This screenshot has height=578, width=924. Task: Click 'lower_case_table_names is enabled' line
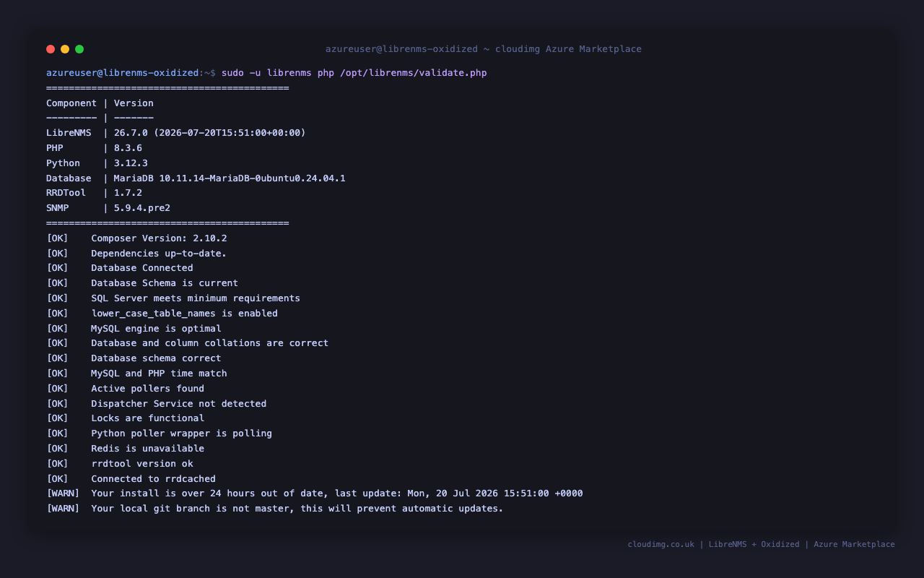click(x=162, y=314)
